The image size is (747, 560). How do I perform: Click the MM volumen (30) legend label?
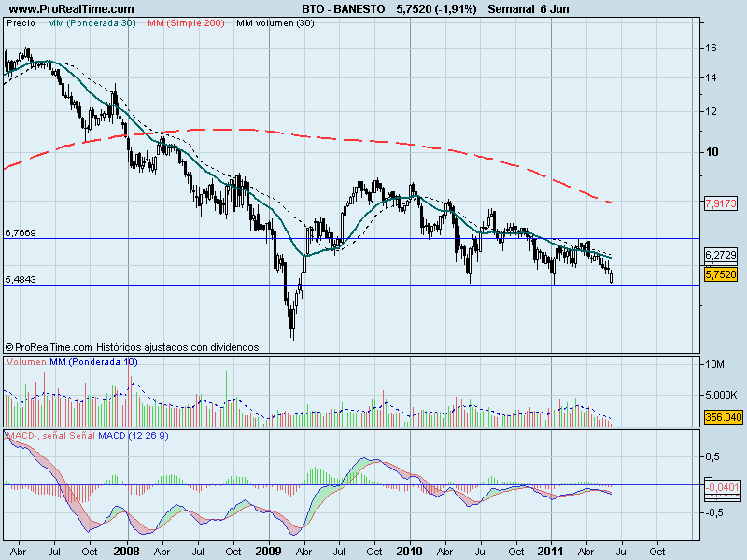click(275, 22)
